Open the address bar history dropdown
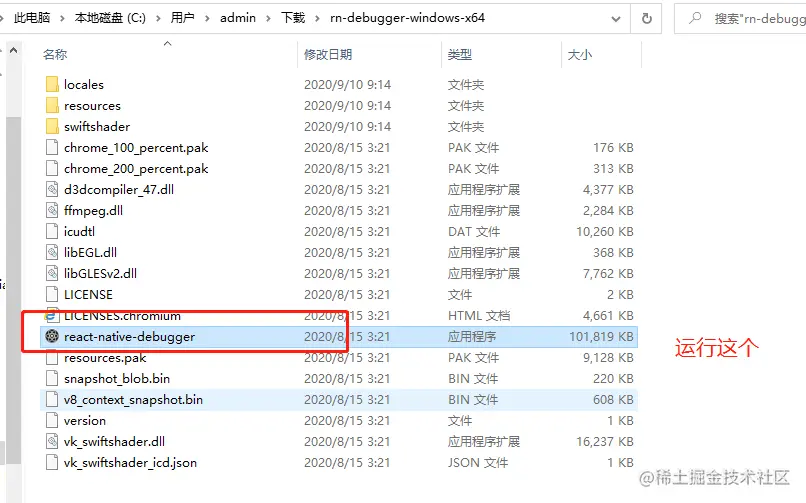806x503 pixels. click(x=615, y=19)
